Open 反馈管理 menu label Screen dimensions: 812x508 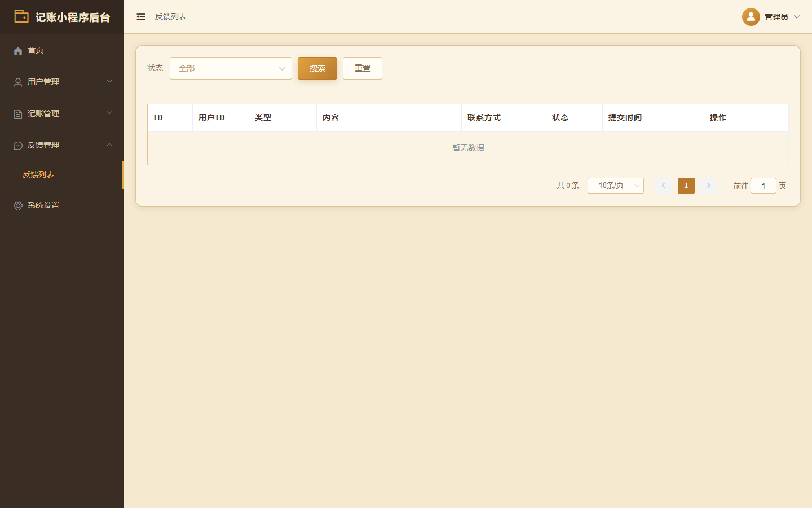click(43, 145)
